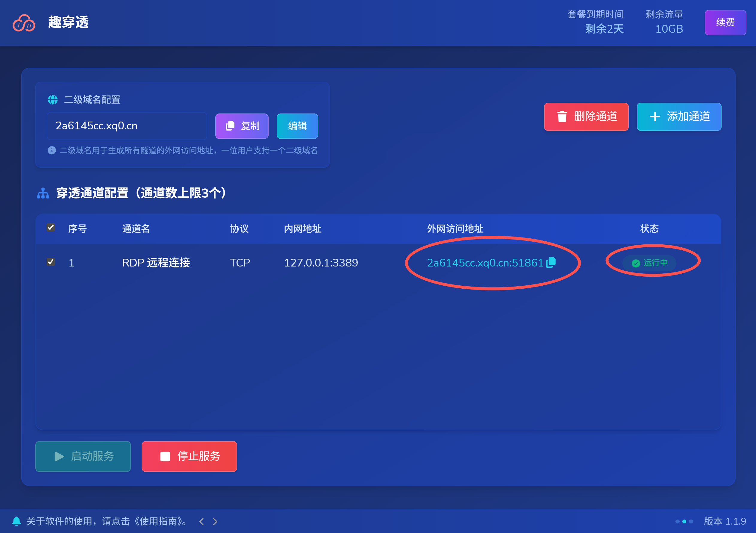This screenshot has width=756, height=533.
Task: Click the globe icon near 二级域名配置
Action: 53,99
